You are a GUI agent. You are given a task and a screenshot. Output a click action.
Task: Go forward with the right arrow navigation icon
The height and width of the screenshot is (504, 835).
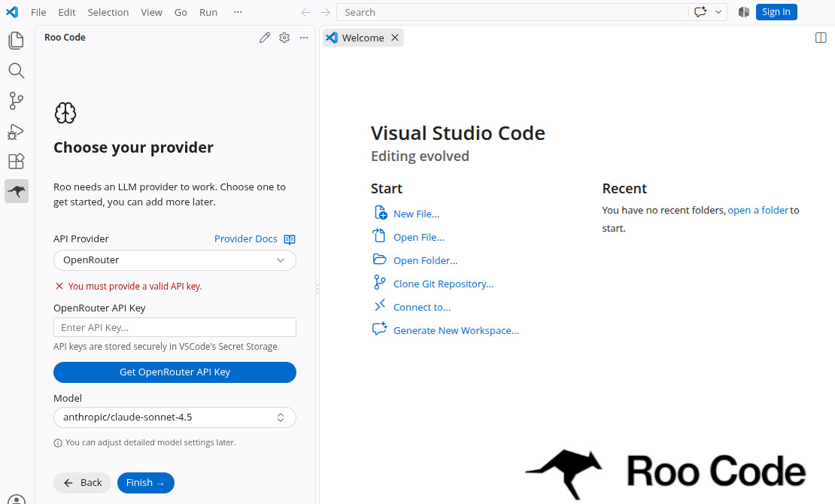pos(326,12)
